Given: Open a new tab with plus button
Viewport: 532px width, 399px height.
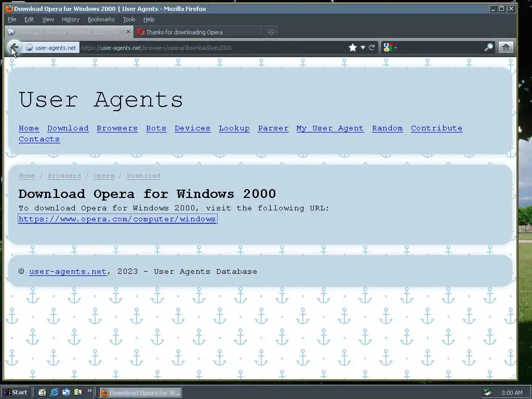Looking at the screenshot, I should point(271,32).
